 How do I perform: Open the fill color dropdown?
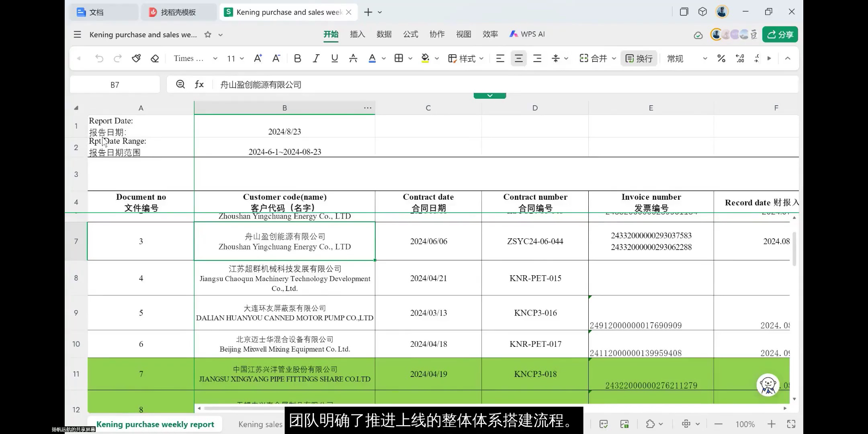(437, 58)
